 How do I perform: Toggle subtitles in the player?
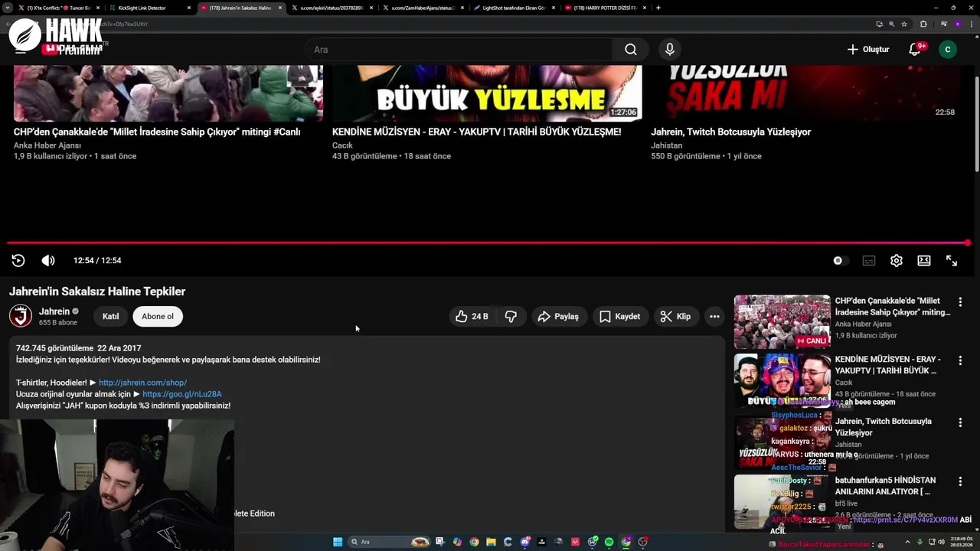coord(869,260)
